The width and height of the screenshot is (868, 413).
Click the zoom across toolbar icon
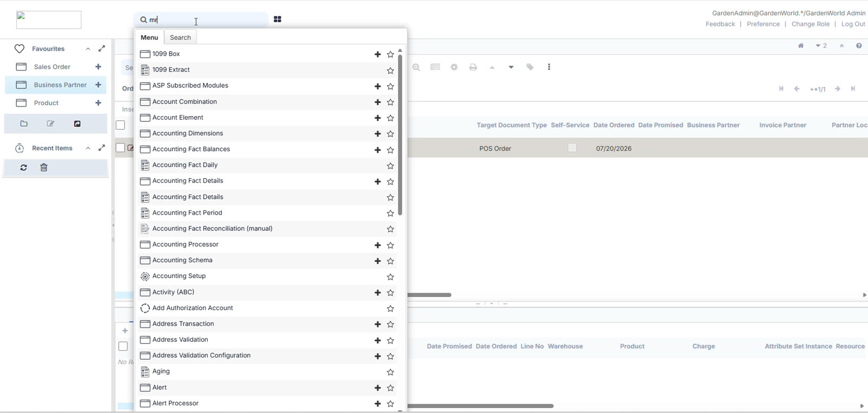[416, 67]
